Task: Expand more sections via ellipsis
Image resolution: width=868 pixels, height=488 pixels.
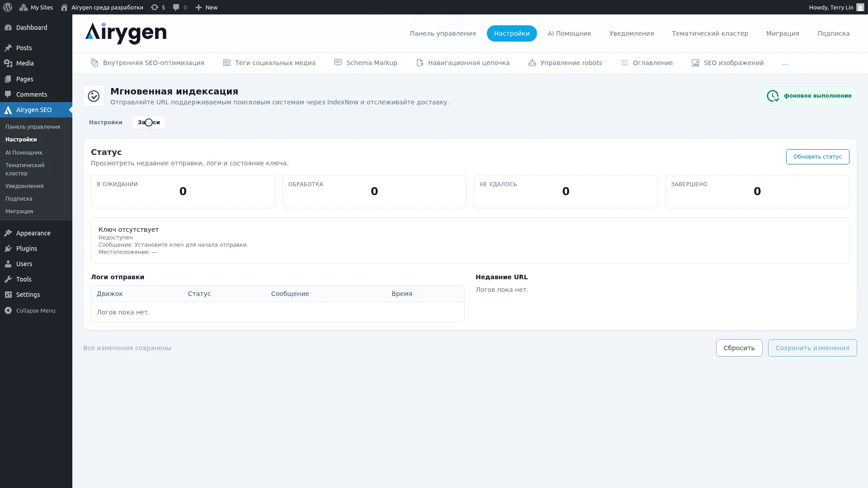Action: click(x=785, y=63)
